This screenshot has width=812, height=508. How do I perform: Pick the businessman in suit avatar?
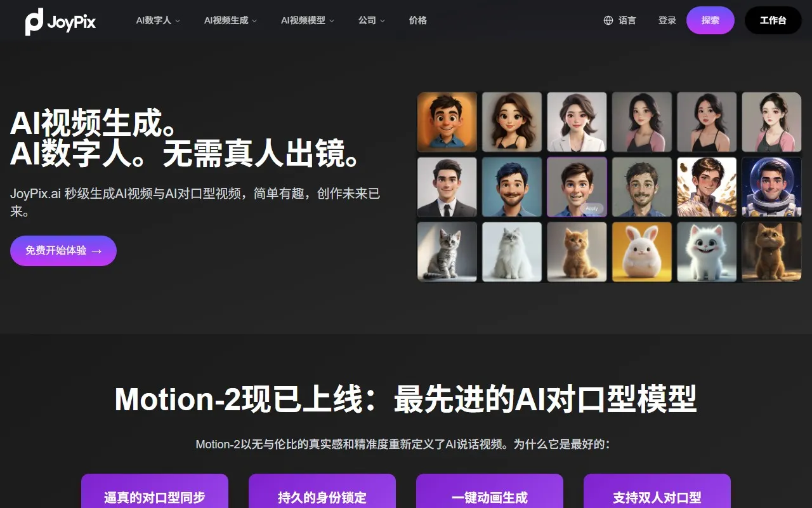447,187
